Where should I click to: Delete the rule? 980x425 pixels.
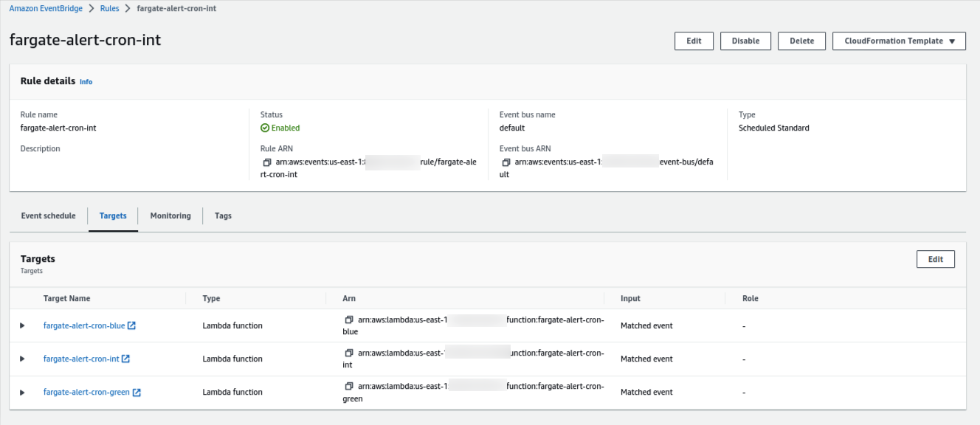(x=801, y=41)
